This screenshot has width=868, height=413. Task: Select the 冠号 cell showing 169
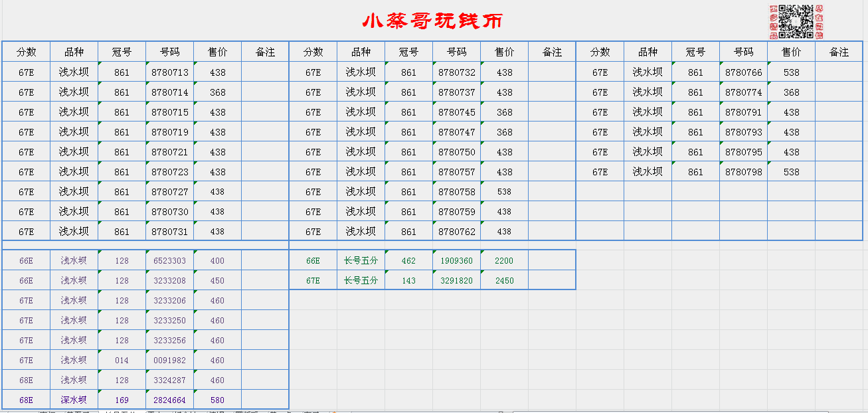click(x=122, y=400)
